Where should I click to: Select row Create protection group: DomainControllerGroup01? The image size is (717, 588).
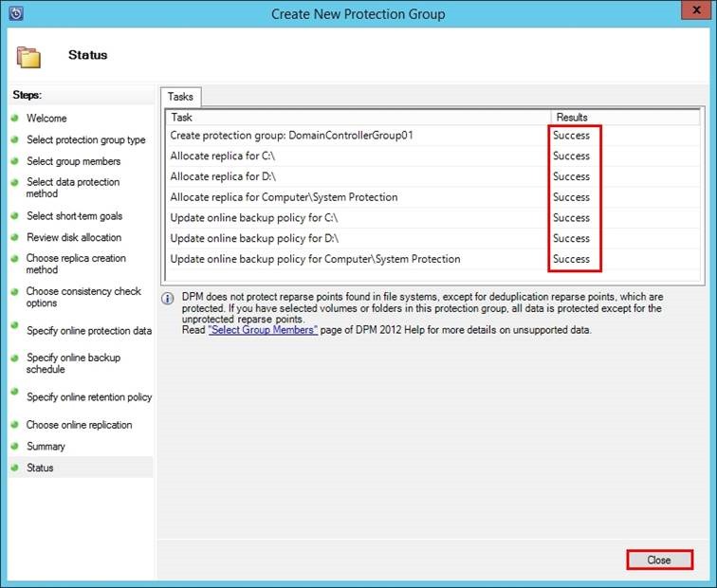[x=433, y=136]
